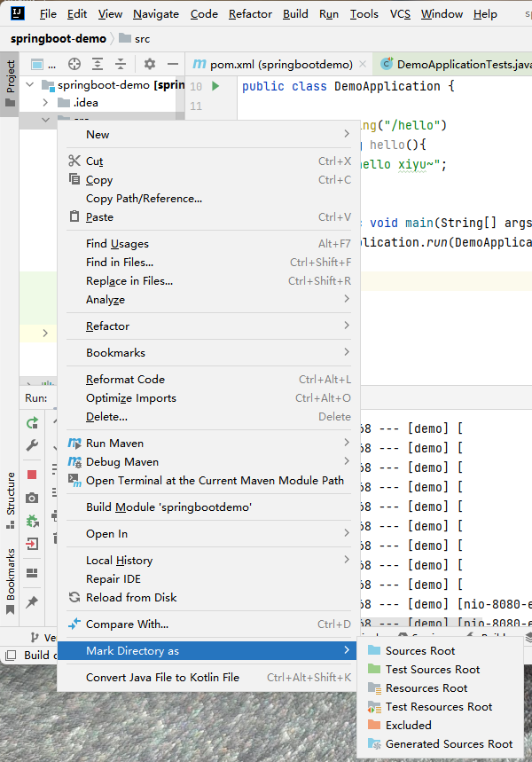Choose Reformat Code
This screenshot has height=762, width=532.
tap(208, 380)
